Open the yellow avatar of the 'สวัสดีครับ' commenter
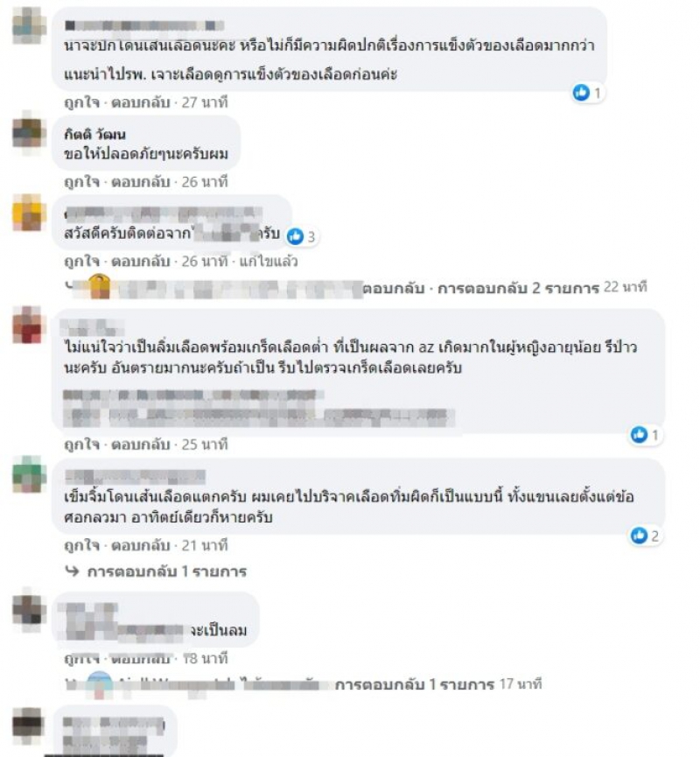This screenshot has height=757, width=700. pyautogui.click(x=29, y=213)
